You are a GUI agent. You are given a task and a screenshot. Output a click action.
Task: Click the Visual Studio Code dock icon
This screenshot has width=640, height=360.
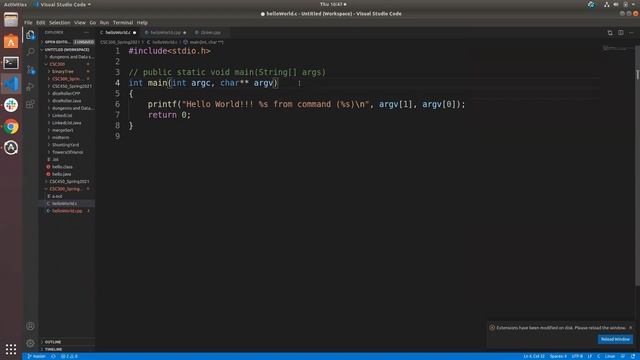(11, 84)
